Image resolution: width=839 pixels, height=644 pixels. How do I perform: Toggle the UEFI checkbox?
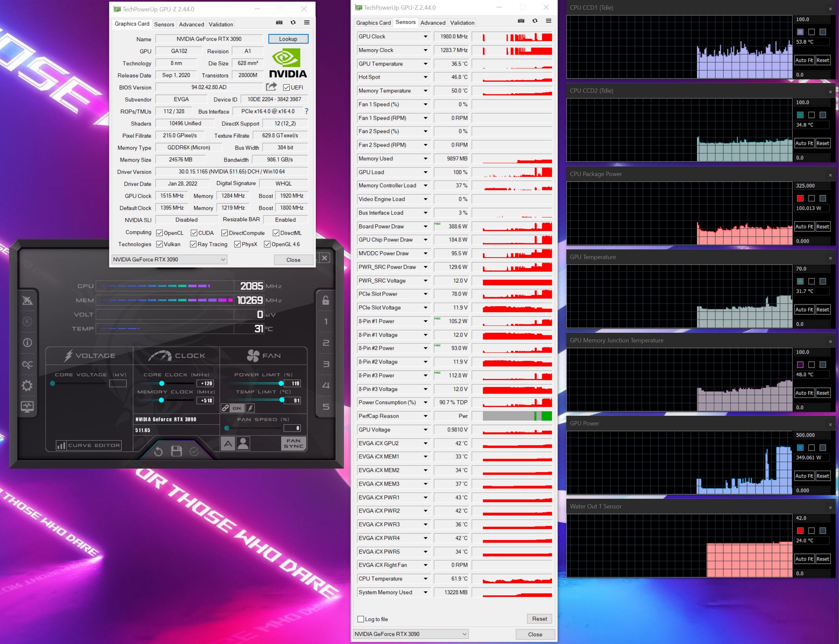click(286, 87)
